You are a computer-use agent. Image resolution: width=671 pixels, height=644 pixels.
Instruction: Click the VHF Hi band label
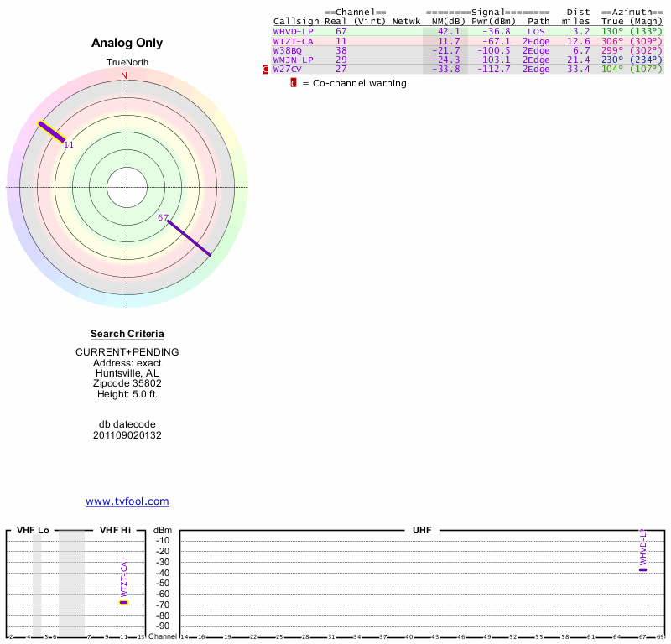pos(115,530)
